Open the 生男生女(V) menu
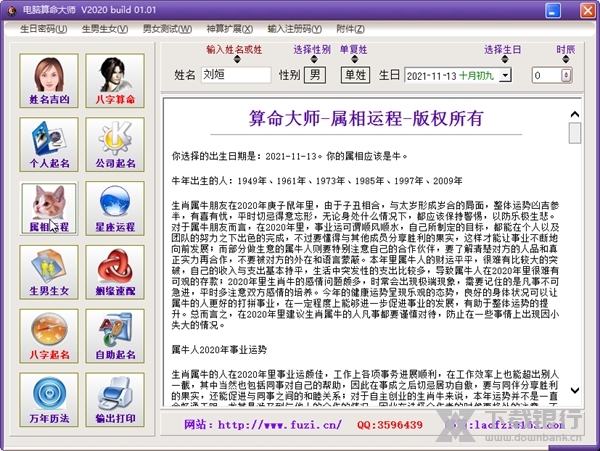This screenshot has width=600, height=451. coord(105,29)
